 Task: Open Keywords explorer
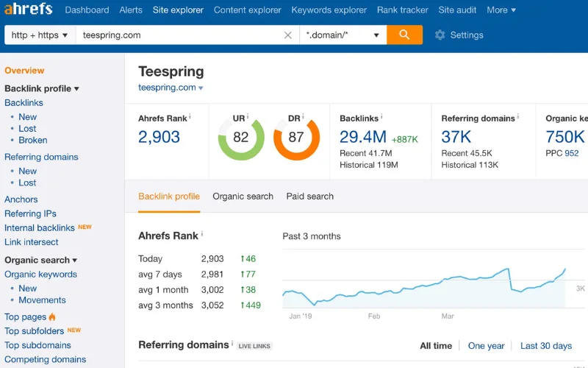[x=329, y=10]
